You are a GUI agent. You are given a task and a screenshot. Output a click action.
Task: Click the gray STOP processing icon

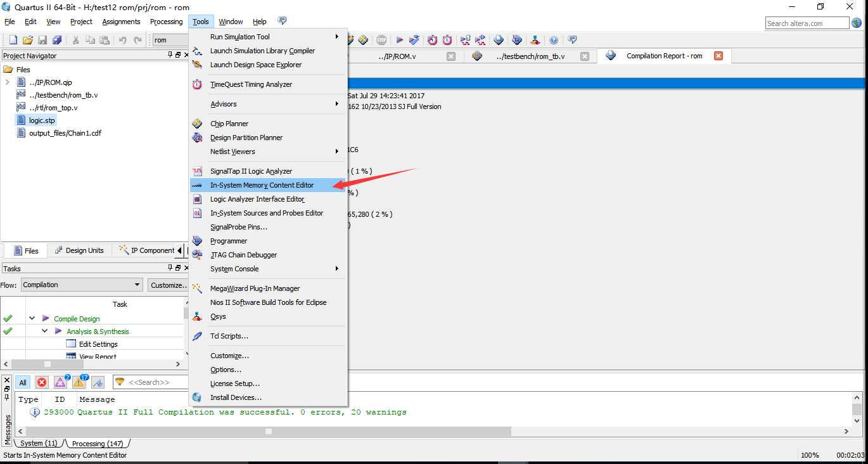click(381, 40)
